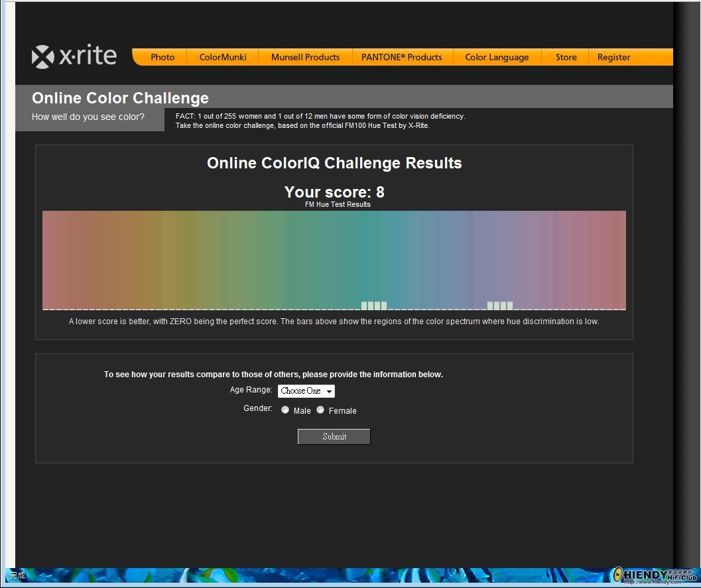Click the 'Online Color Challenge' heading
The width and height of the screenshot is (701, 588).
tap(120, 98)
